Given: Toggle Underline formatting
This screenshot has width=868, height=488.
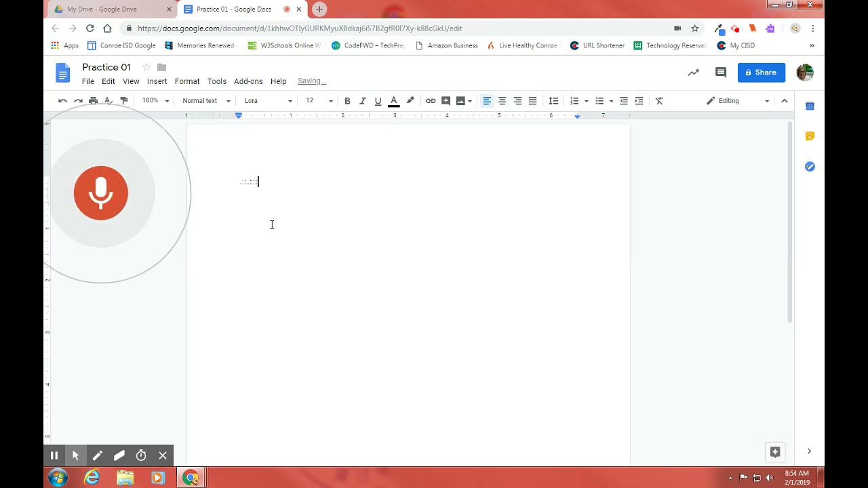Looking at the screenshot, I should (x=378, y=101).
